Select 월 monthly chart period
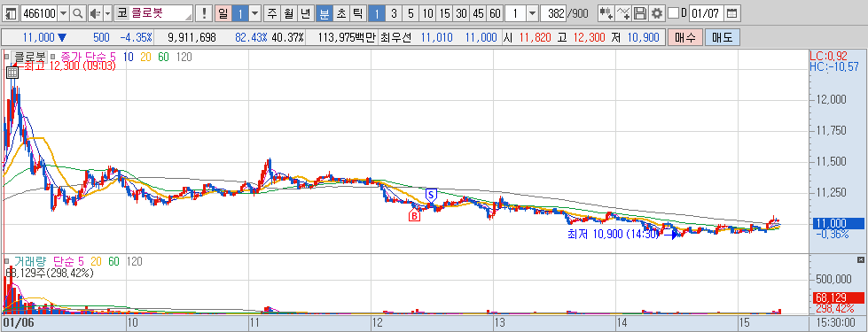Screen dimensions: 868x332 click(288, 13)
